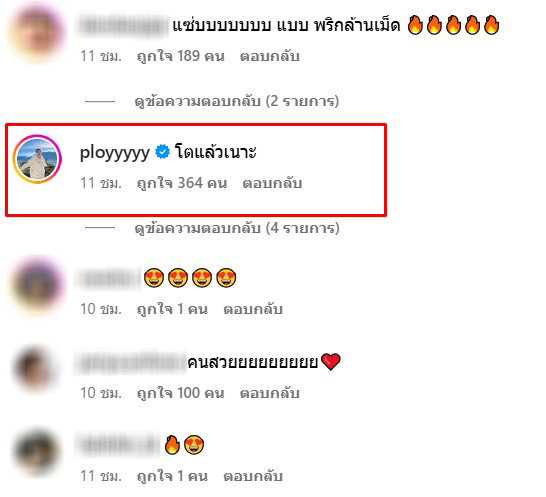Image resolution: width=546 pixels, height=497 pixels.
Task: Expand the 2 replies under the top comment
Action: (x=237, y=101)
